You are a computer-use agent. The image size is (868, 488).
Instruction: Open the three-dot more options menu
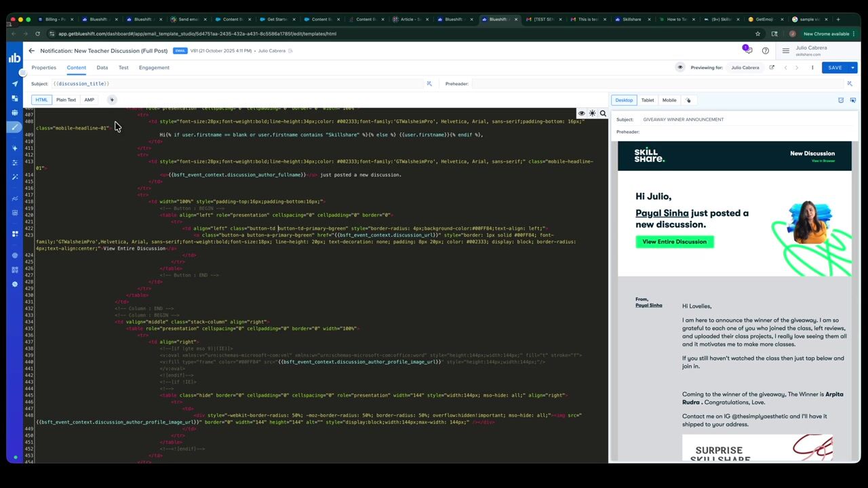pos(812,68)
